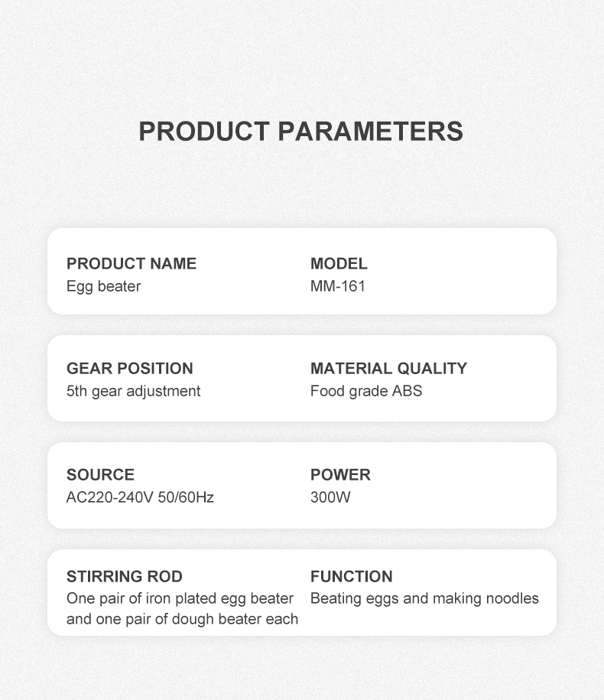Select the MODEL label
This screenshot has height=700, width=604.
tap(339, 264)
